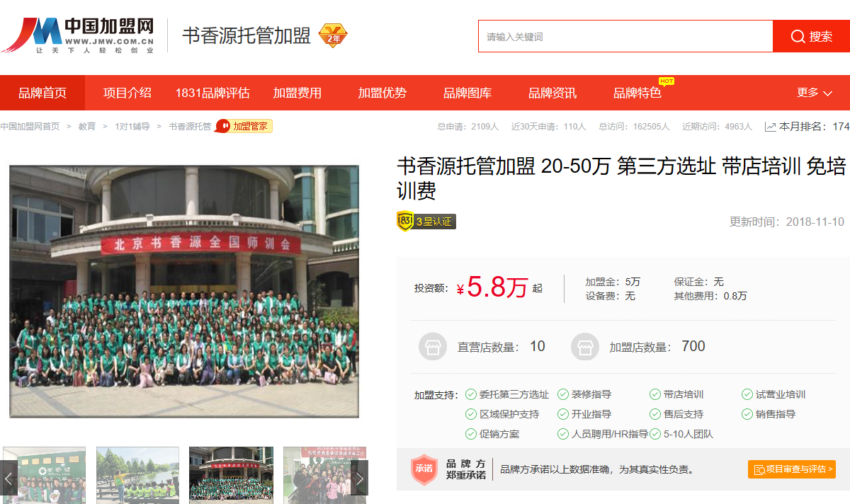
Task: Go to 1831品牌评估 tab
Action: (212, 93)
